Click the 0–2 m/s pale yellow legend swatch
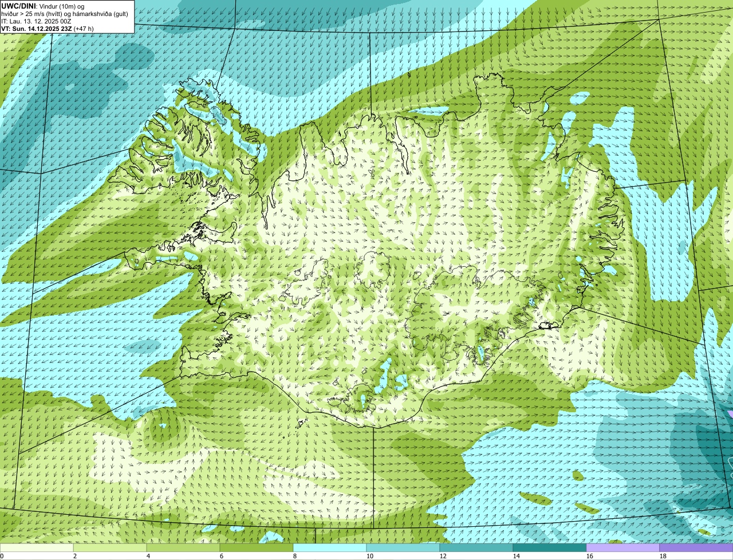Screen dimensions: 733x560 [37, 548]
